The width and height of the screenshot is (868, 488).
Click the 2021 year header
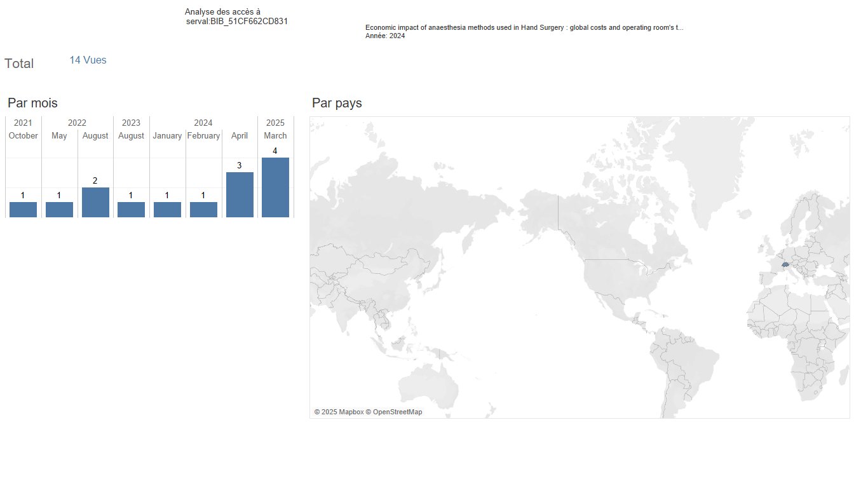[23, 123]
